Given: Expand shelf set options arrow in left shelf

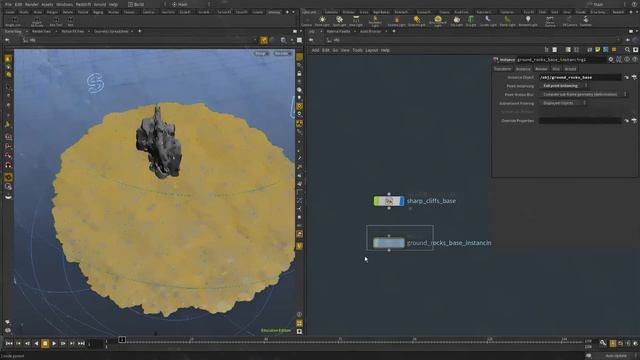Looking at the screenshot, I should click(293, 12).
